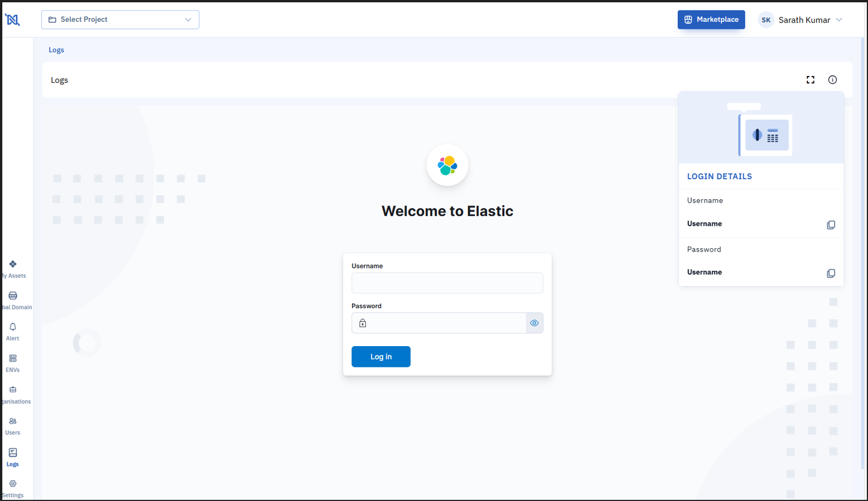Toggle password visibility eye icon
Image resolution: width=868 pixels, height=501 pixels.
pos(534,323)
